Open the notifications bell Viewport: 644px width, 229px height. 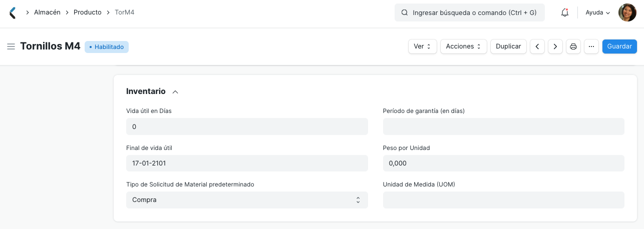(565, 13)
